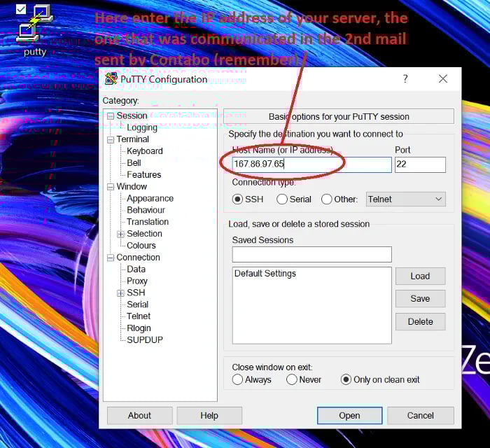Open the Features settings category

(x=143, y=174)
